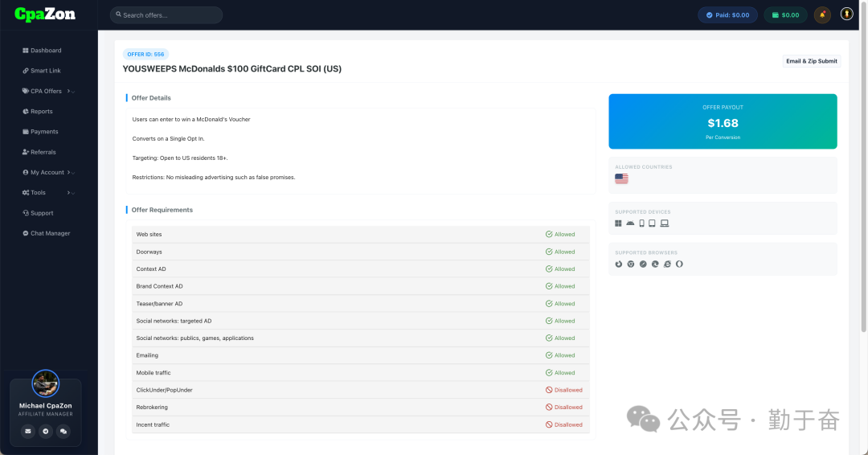The height and width of the screenshot is (455, 868).
Task: Click the Opera browser icon
Action: tap(679, 264)
